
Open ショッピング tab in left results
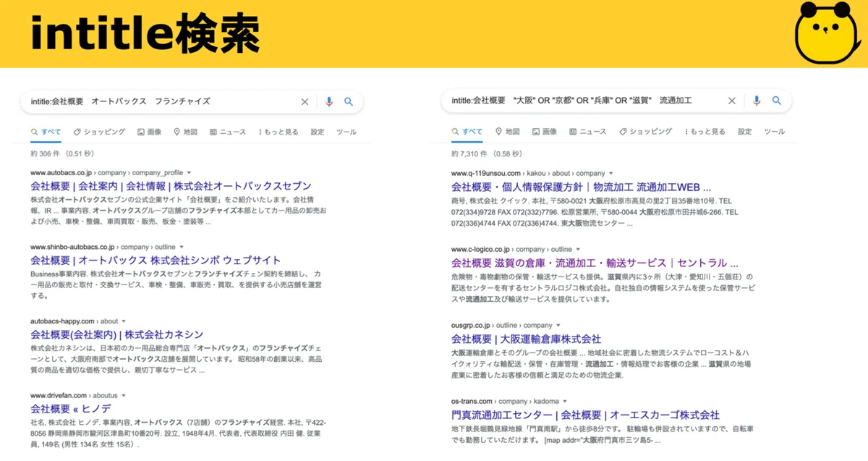click(99, 132)
